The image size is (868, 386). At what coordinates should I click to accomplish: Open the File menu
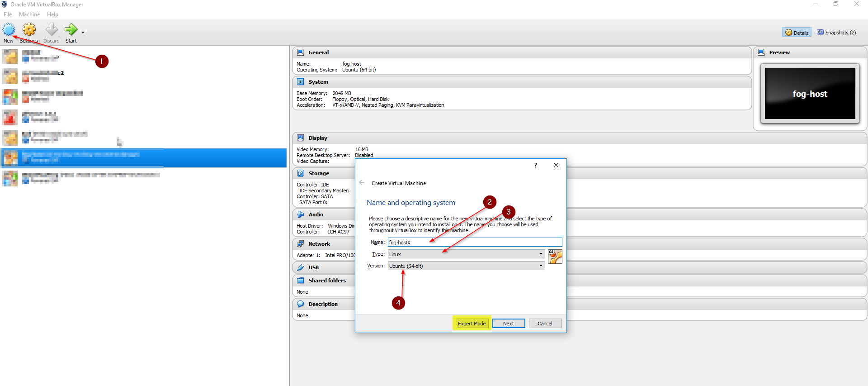click(8, 14)
